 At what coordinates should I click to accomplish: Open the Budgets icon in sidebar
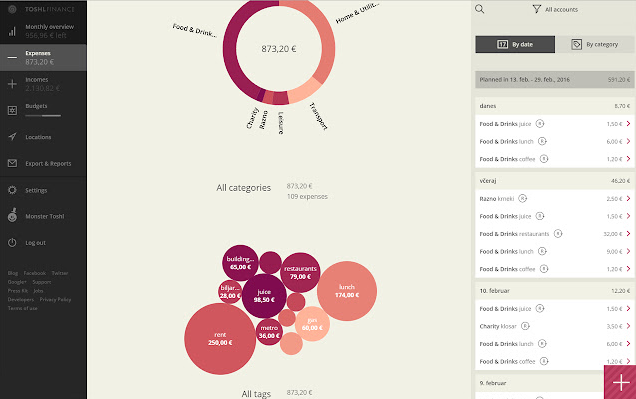pos(12,110)
